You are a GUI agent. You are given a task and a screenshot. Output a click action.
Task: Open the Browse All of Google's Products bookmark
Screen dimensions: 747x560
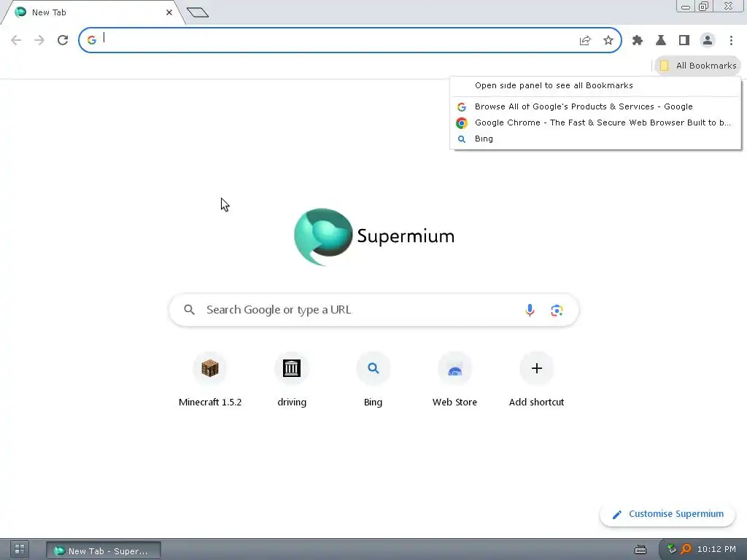pyautogui.click(x=595, y=106)
